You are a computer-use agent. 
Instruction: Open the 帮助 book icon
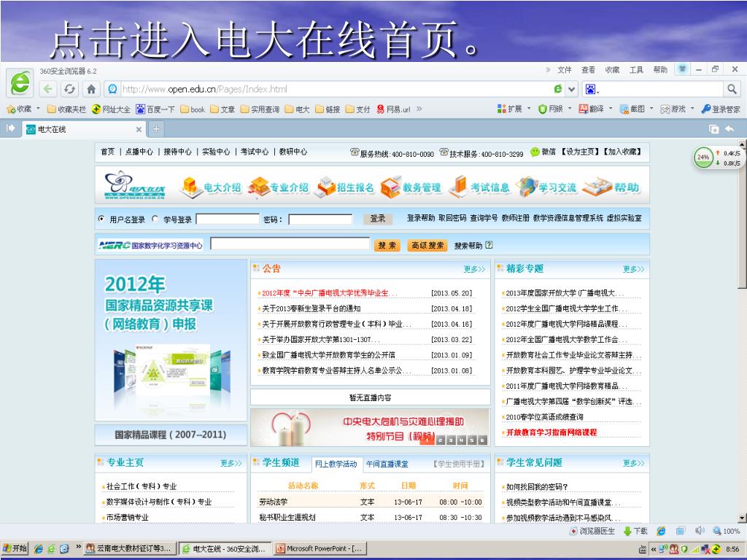[x=597, y=187]
